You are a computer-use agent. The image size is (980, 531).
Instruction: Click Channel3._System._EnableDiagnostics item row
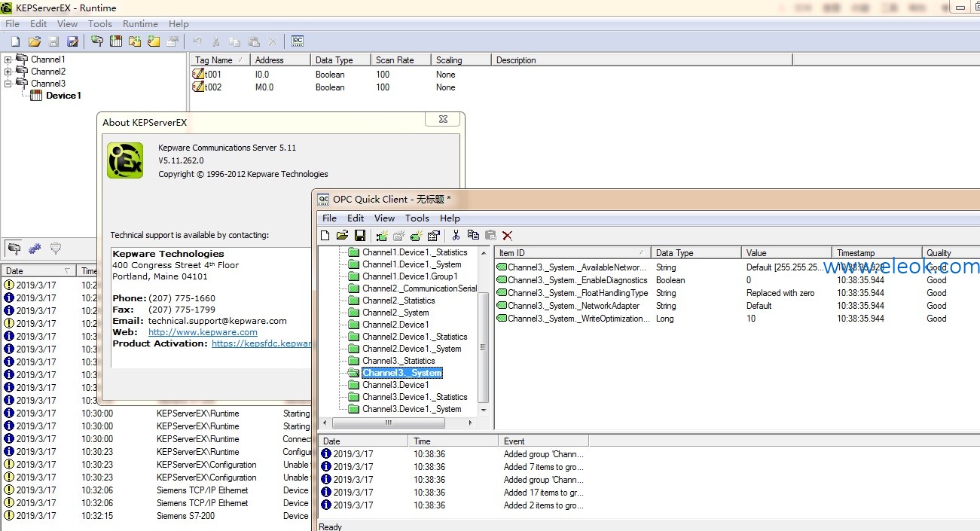coord(738,280)
